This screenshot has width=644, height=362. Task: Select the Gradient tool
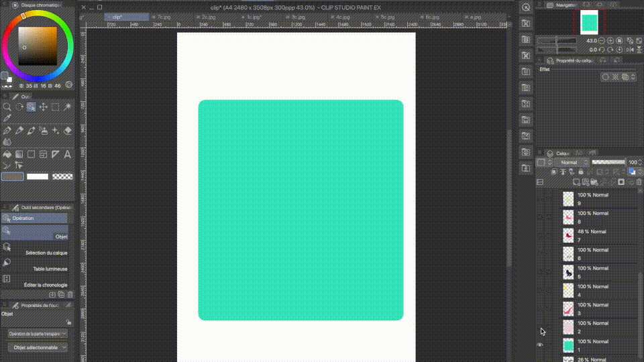click(x=19, y=154)
